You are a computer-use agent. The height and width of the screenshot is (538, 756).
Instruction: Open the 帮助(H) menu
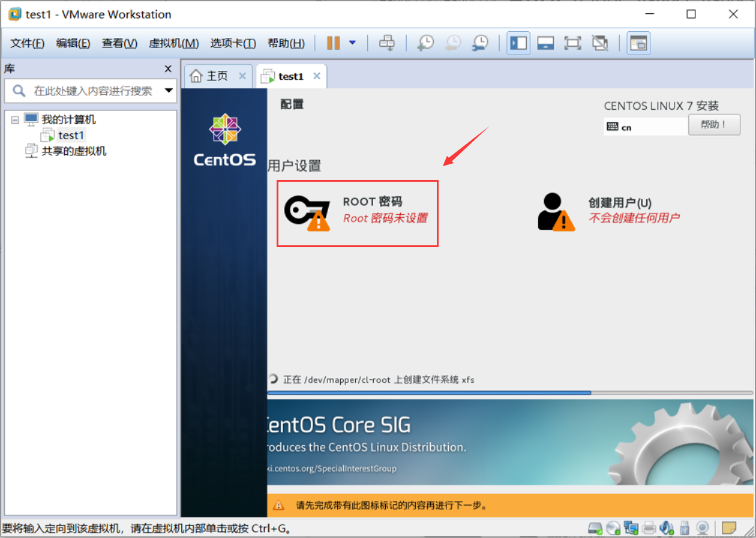(x=286, y=43)
